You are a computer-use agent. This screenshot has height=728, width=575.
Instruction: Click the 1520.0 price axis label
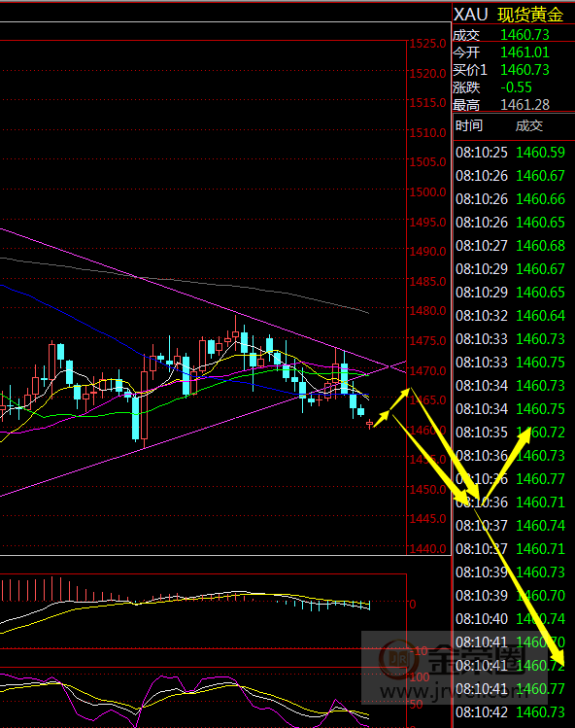(427, 73)
